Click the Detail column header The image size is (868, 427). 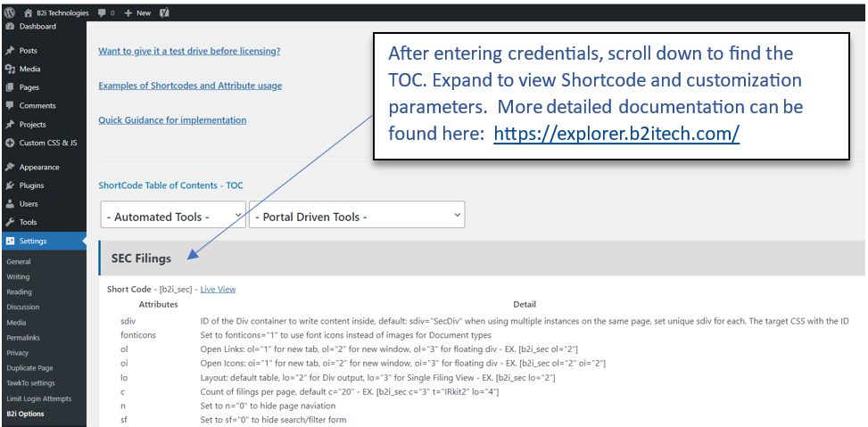click(x=525, y=304)
